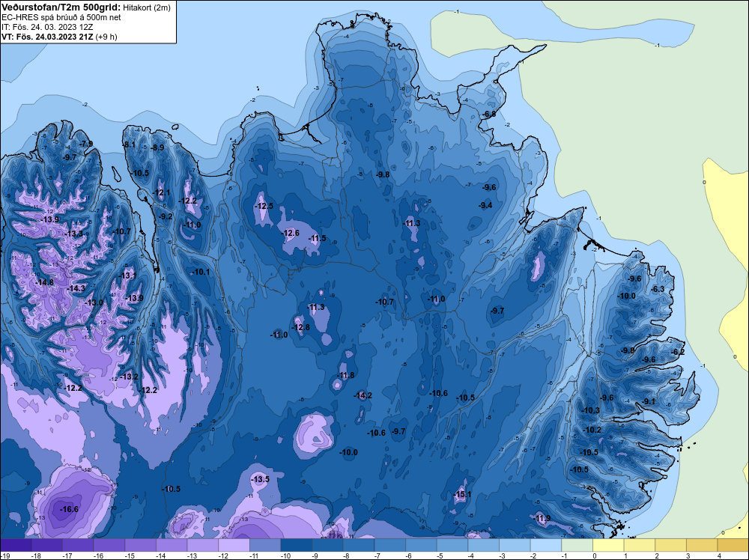Click the -10.3 temperature value on the map
Screen dimensions: 749x560
(x=590, y=410)
